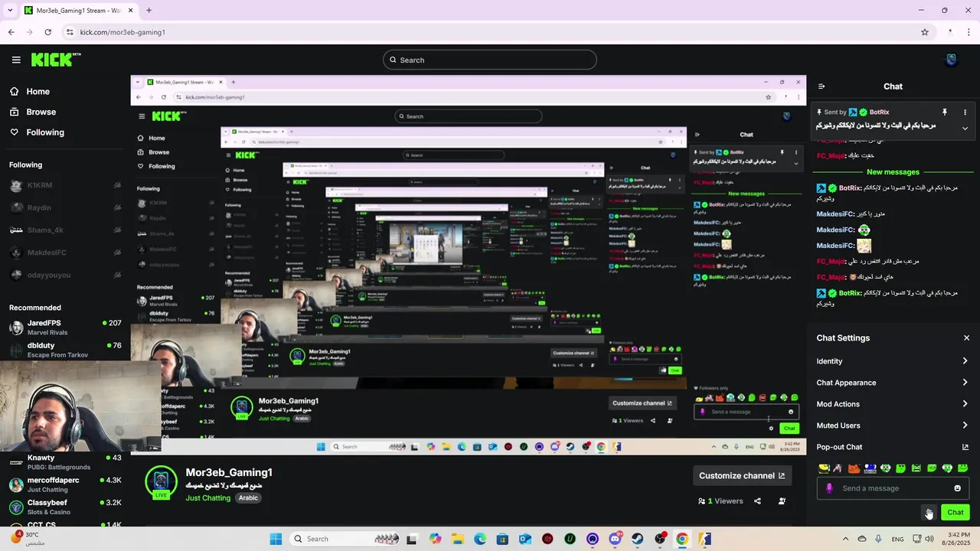Viewport: 980px width, 551px height.
Task: Open the Mor3eb_Gaming1 channel avatar
Action: [x=161, y=481]
